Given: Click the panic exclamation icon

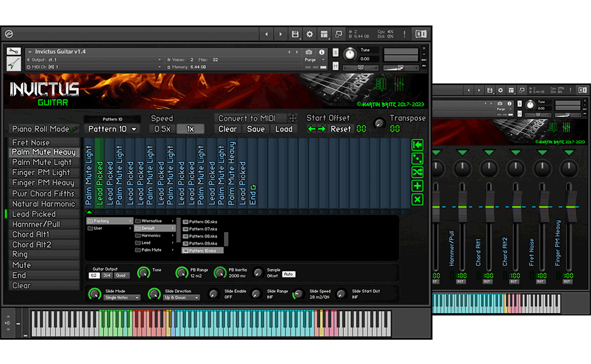Looking at the screenshot, I should pos(404,34).
